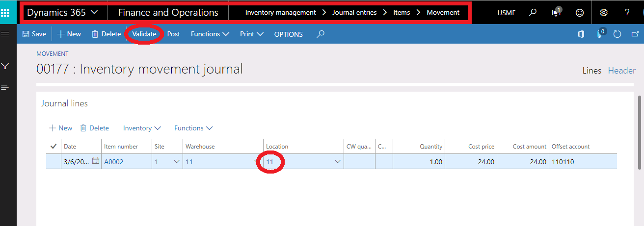This screenshot has height=226, width=644.
Task: Sort by Date column header
Action: (70, 147)
